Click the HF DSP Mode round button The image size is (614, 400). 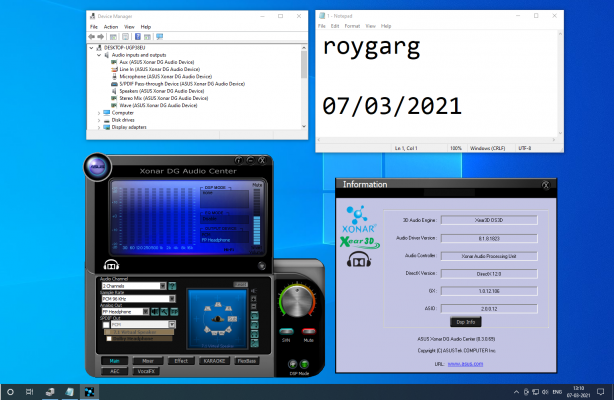tap(293, 364)
